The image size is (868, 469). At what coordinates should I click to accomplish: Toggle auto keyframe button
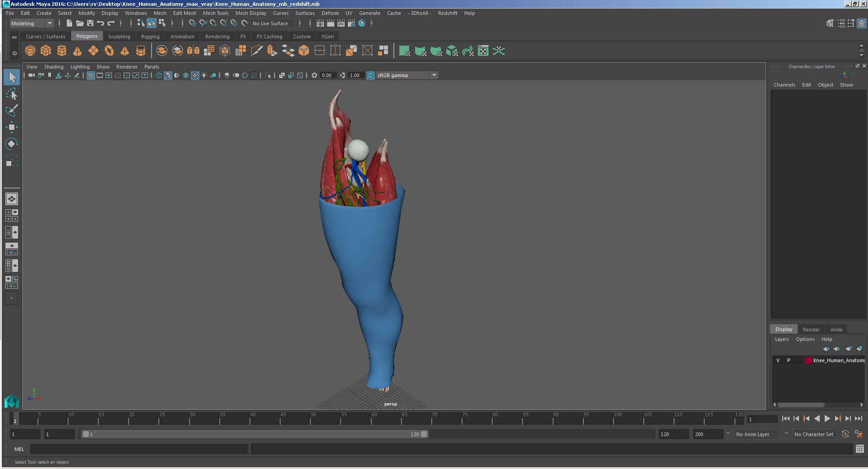[845, 434]
